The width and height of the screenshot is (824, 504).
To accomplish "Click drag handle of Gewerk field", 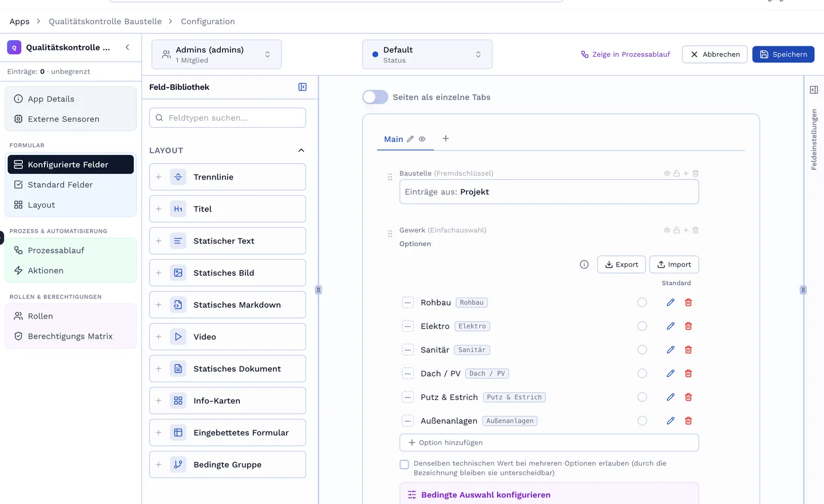I will click(x=390, y=233).
